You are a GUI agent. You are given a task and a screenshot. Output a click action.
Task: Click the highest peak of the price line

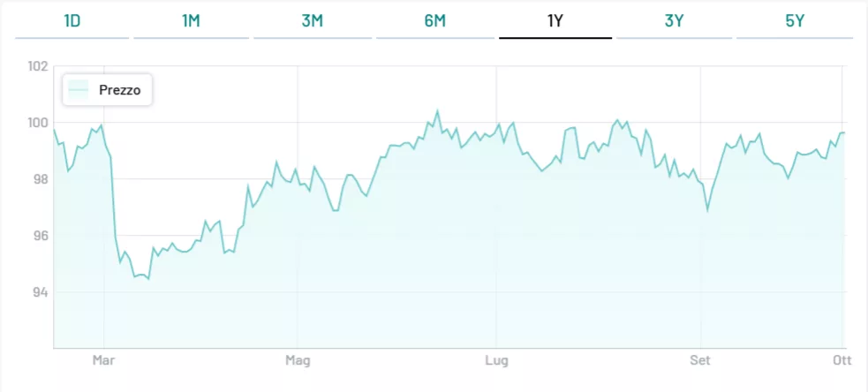click(438, 111)
